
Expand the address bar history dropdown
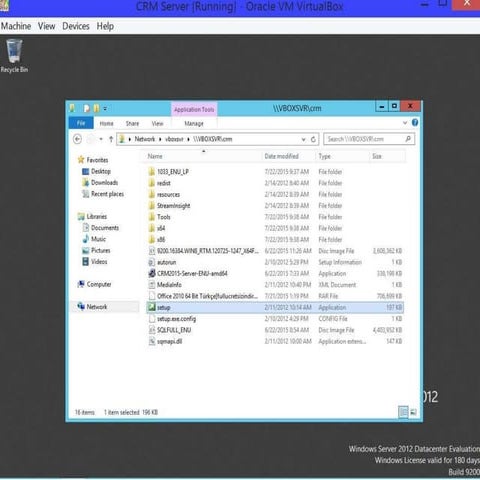tap(303, 139)
